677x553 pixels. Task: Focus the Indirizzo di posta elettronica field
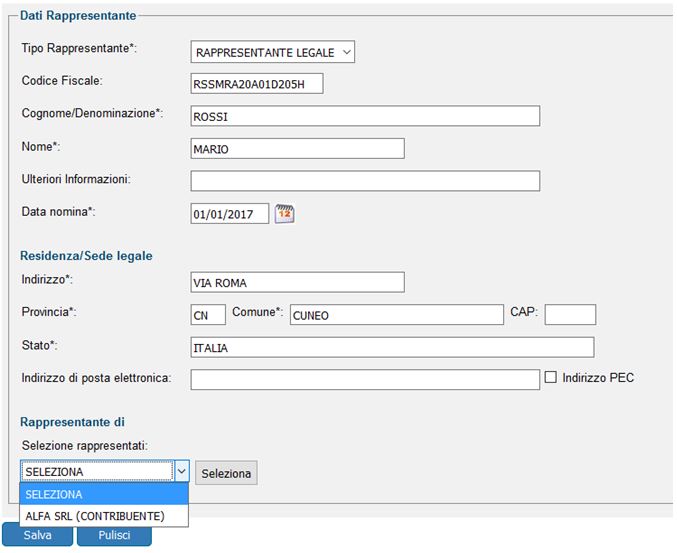[x=365, y=379]
